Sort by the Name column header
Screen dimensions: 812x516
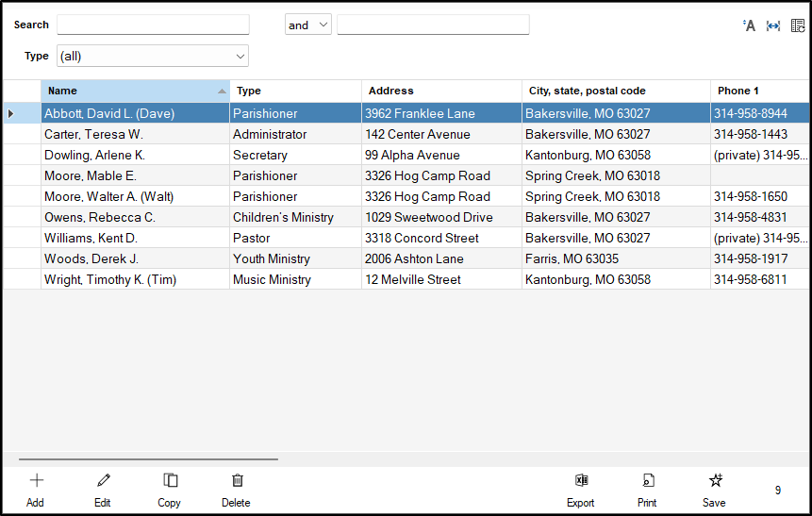(x=132, y=91)
